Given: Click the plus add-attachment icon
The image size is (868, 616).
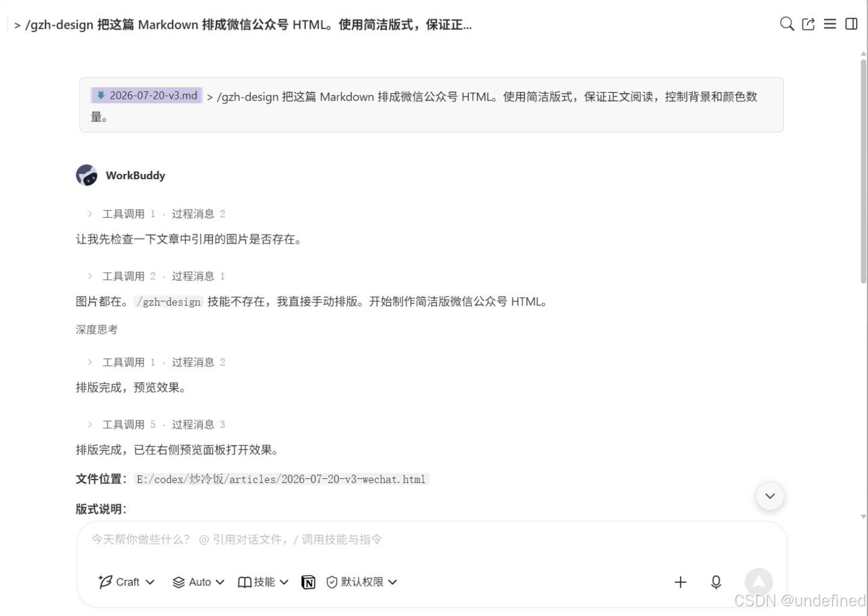Looking at the screenshot, I should (680, 582).
